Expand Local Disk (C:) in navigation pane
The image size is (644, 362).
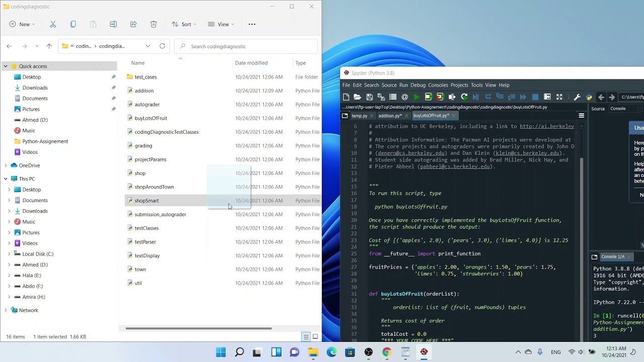[9, 254]
